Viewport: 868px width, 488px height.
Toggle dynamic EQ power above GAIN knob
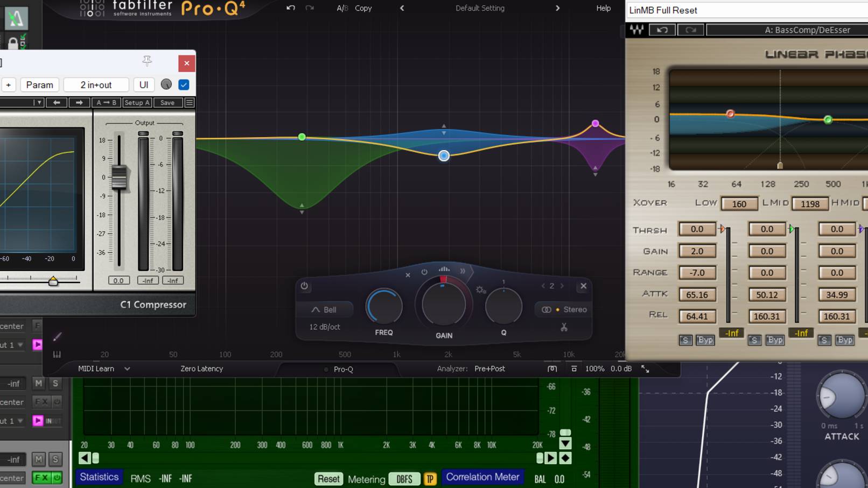pos(424,272)
